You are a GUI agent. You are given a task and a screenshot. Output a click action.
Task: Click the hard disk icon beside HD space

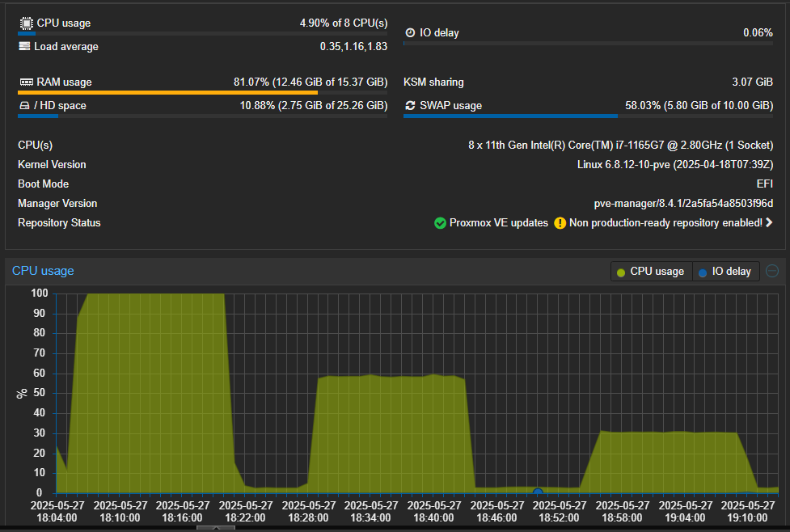(25, 106)
